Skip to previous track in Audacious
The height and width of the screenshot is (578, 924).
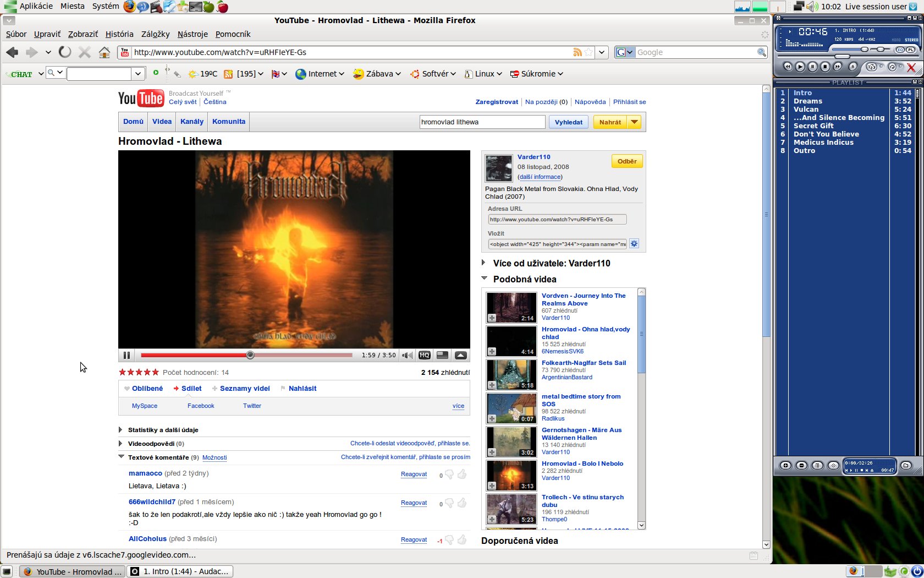point(788,67)
